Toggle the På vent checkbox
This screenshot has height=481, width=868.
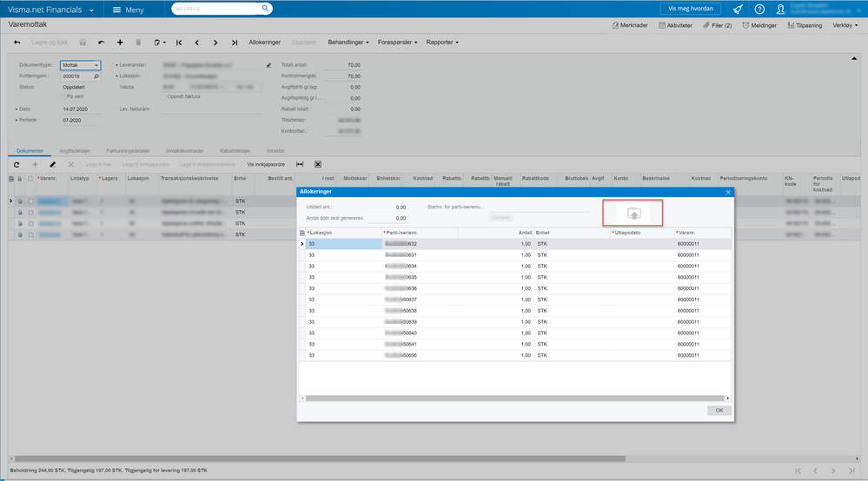63,96
